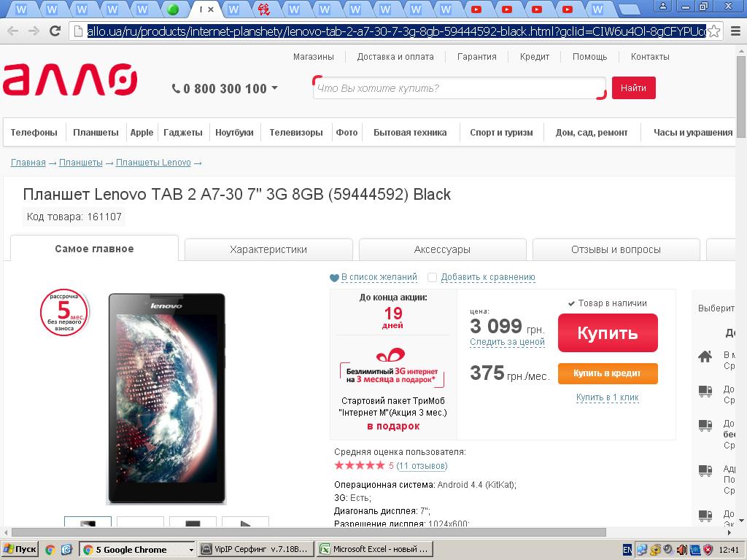The height and width of the screenshot is (560, 747).
Task: Click the 3G internet gift banner
Action: click(392, 367)
